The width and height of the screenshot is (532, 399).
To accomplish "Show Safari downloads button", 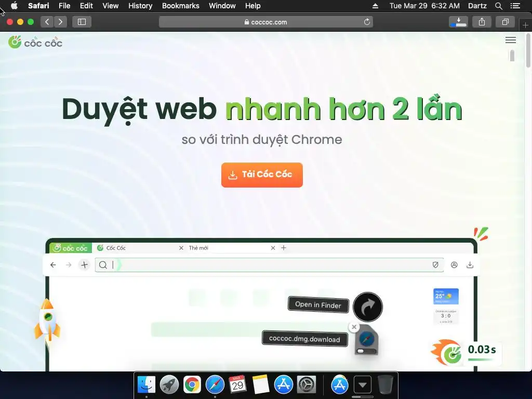I will [458, 22].
